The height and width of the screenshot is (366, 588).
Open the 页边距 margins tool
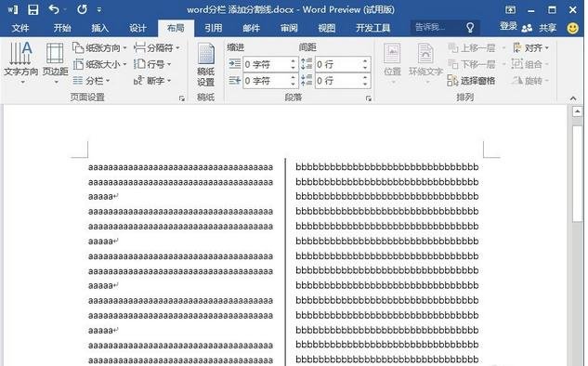55,62
